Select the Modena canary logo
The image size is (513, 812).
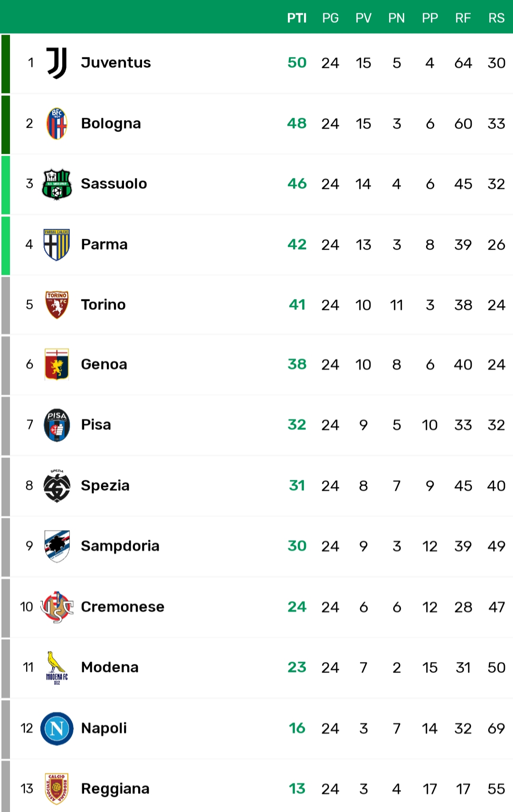57,667
